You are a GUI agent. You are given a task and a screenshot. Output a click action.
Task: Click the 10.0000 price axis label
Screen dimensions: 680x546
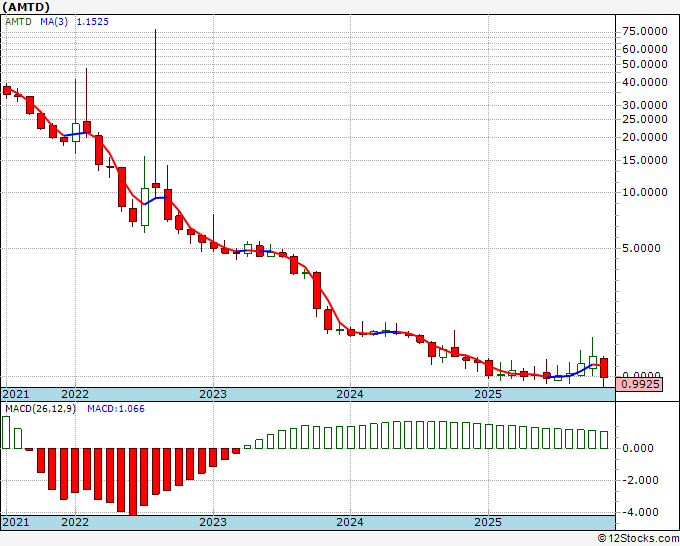coord(644,192)
